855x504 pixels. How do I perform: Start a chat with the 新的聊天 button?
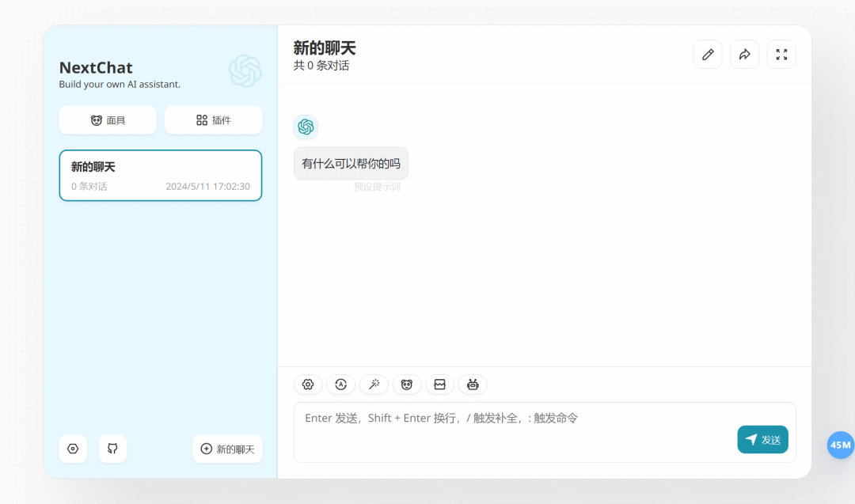point(227,449)
